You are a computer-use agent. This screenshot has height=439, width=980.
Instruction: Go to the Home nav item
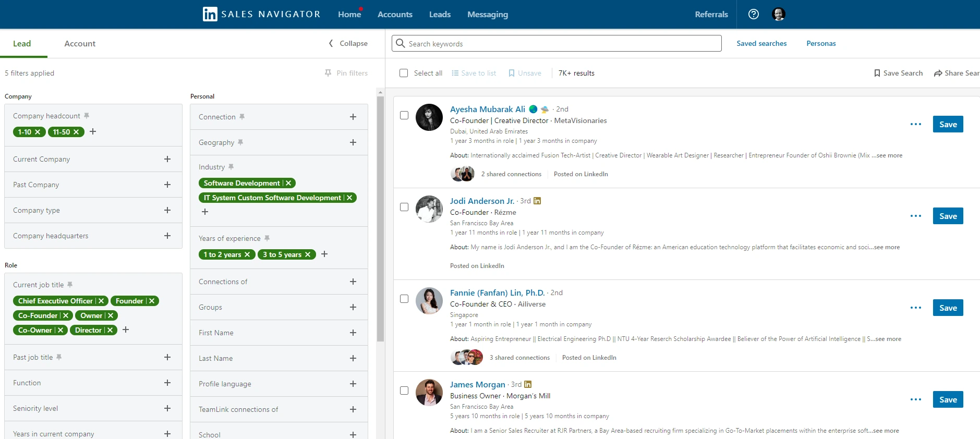tap(349, 14)
